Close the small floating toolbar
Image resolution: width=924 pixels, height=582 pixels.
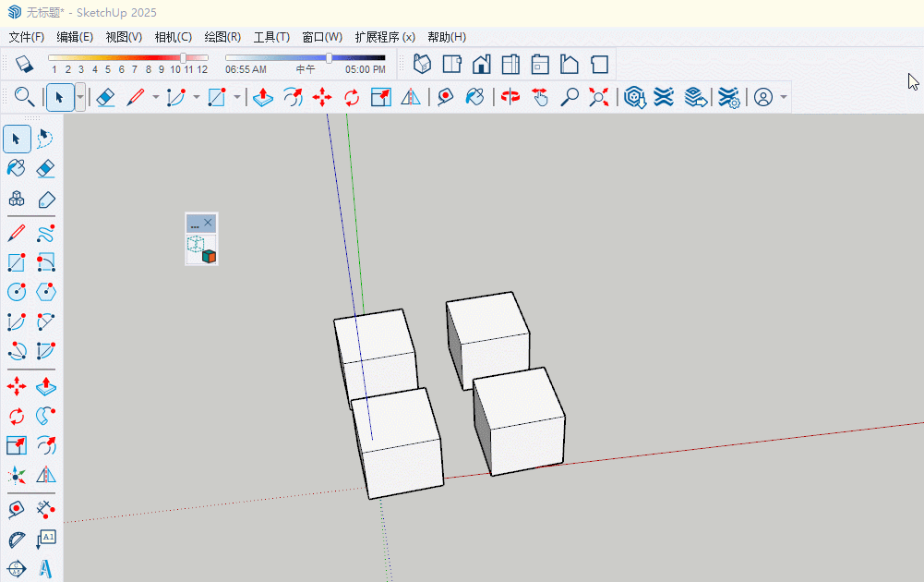coord(209,223)
